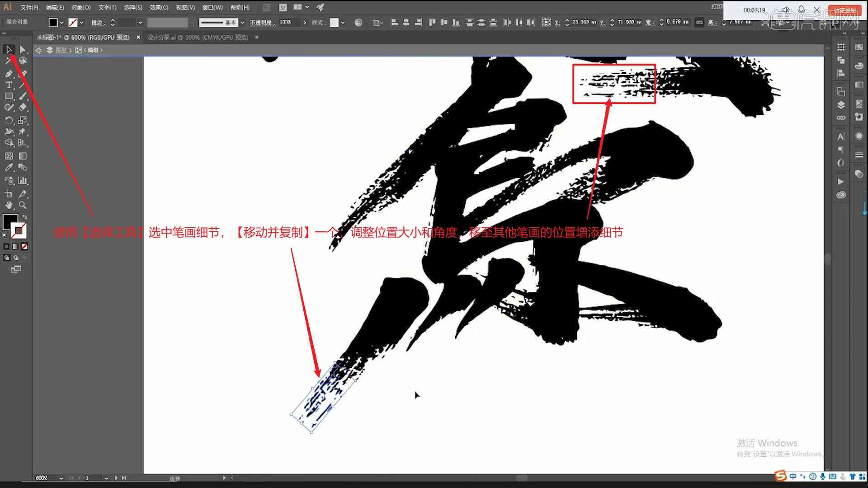This screenshot has height=488, width=868.
Task: Expand the opacity options arrow
Action: [x=305, y=22]
